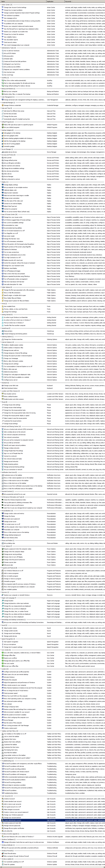Click the icon beside 'Change mouse wheel settings'
The width and height of the screenshot is (105, 868).
pos(3,407)
